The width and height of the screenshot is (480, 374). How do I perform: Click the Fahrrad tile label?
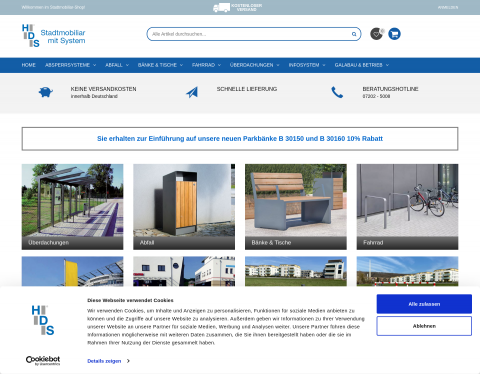coord(373,243)
